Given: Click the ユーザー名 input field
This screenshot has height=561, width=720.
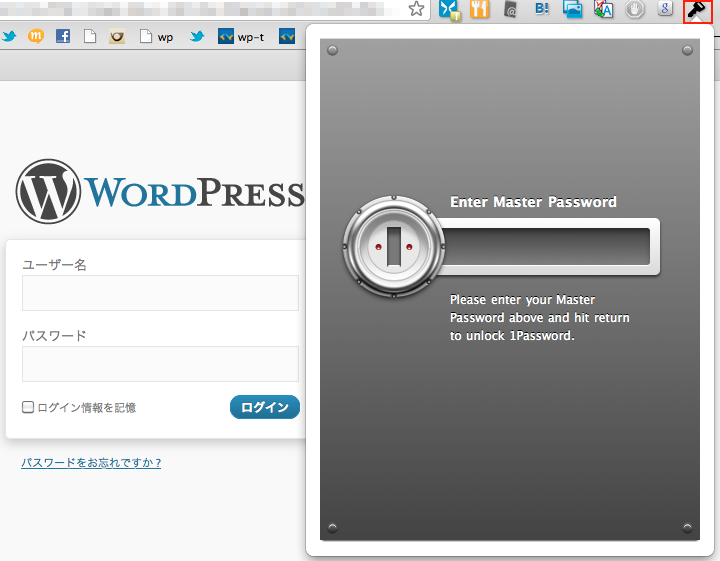Looking at the screenshot, I should click(x=160, y=293).
